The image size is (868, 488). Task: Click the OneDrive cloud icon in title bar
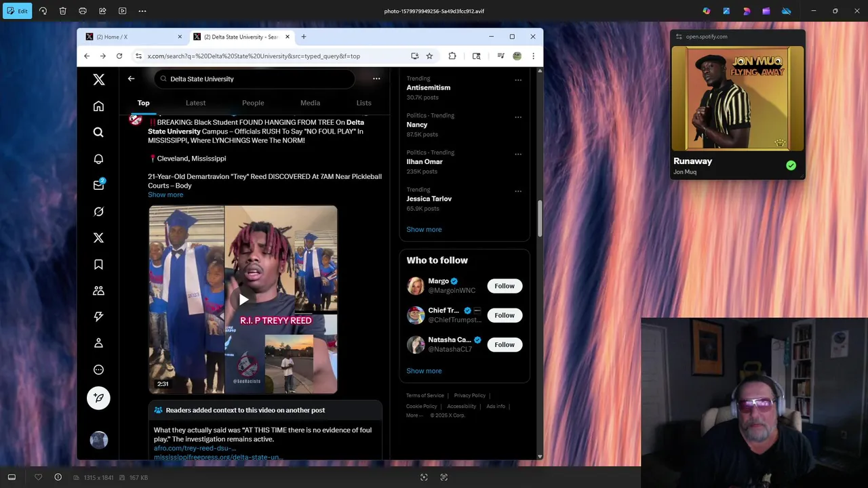[x=787, y=11]
